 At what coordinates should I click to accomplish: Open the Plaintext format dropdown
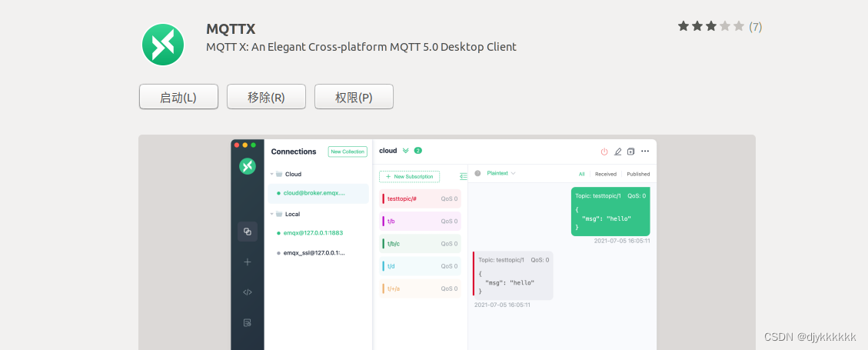tap(501, 173)
